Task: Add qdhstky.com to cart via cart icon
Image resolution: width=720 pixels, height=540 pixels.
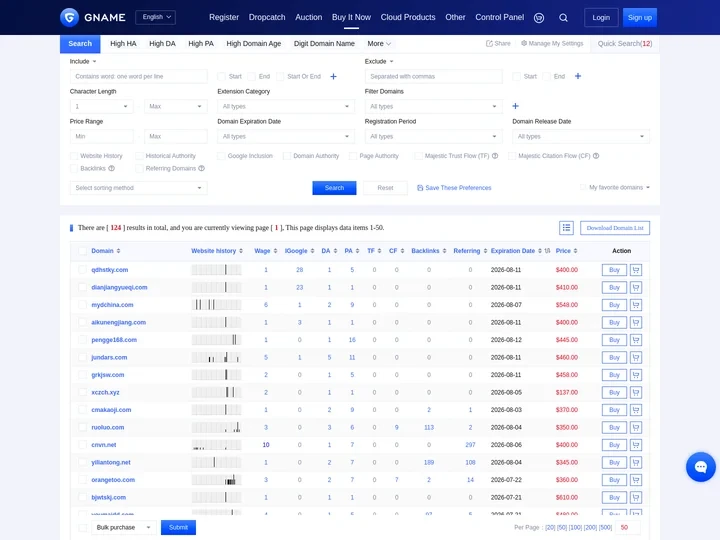Action: coord(635,270)
